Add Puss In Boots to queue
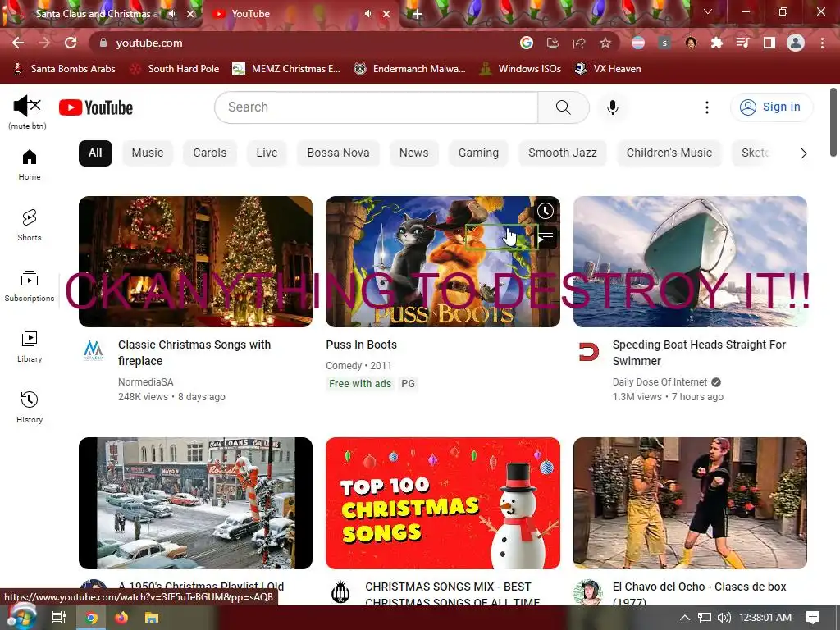The height and width of the screenshot is (630, 840). (546, 237)
